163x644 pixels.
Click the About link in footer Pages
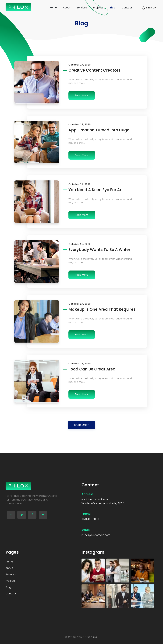(x=10, y=568)
